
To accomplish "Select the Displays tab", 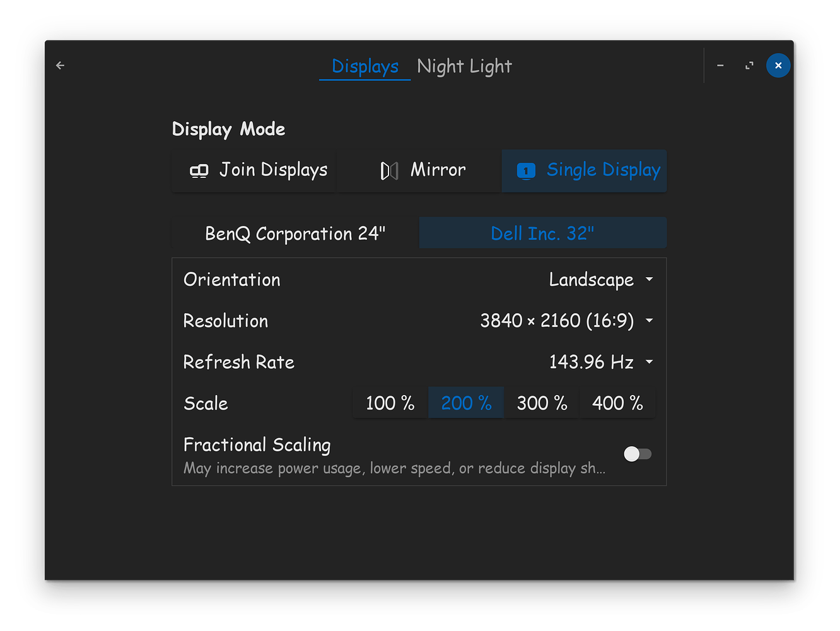I will coord(365,66).
